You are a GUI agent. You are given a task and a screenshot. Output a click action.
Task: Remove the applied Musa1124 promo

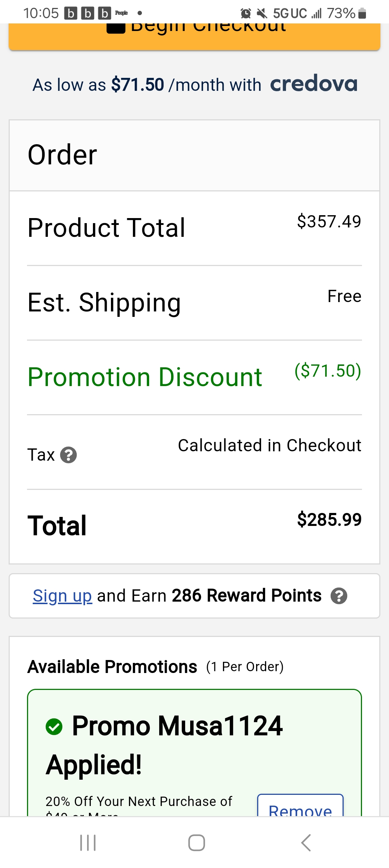(300, 806)
